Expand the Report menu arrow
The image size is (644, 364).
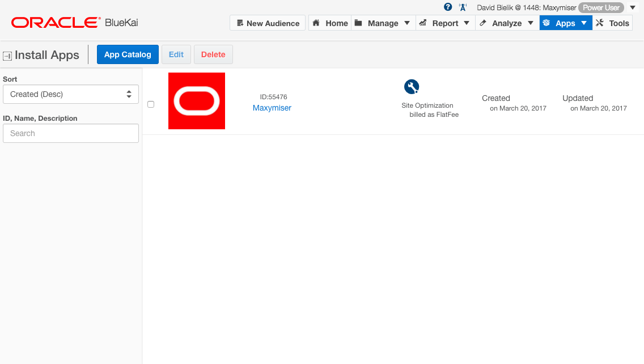[467, 23]
